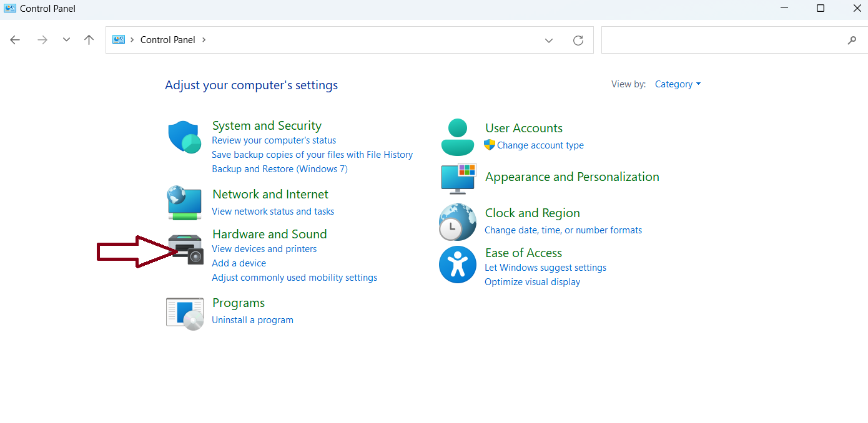This screenshot has height=423, width=868.
Task: Click the Hardware and Sound printer icon
Action: pos(186,249)
